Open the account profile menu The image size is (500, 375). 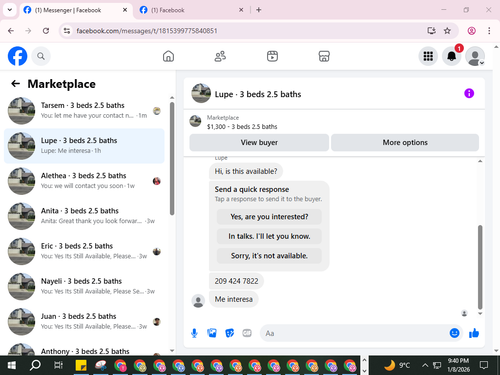click(475, 56)
